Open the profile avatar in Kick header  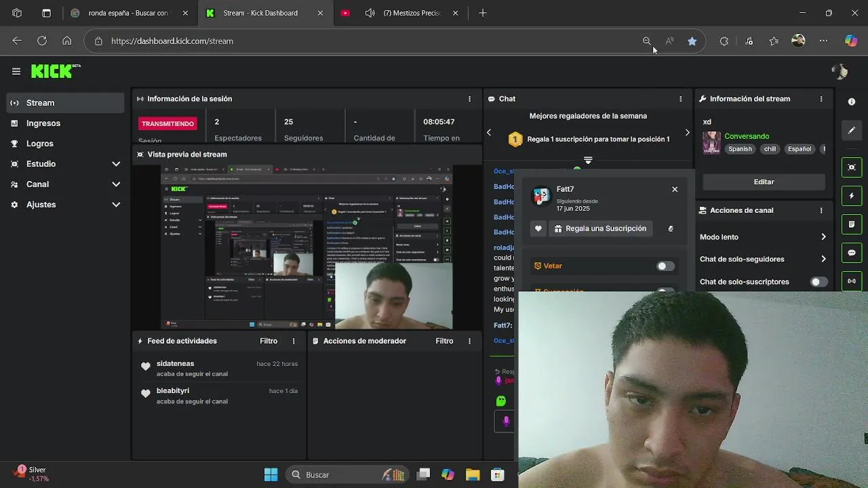tap(840, 71)
